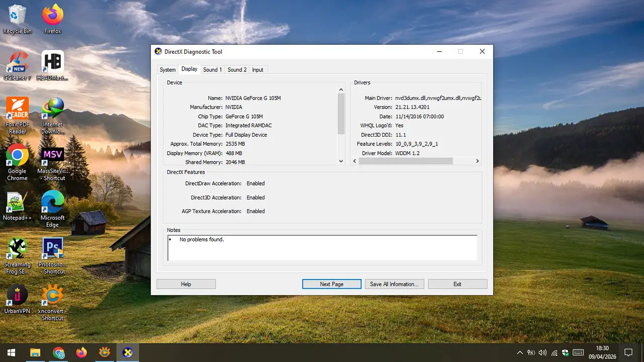Switch to the Sound 2 tab

pyautogui.click(x=237, y=70)
